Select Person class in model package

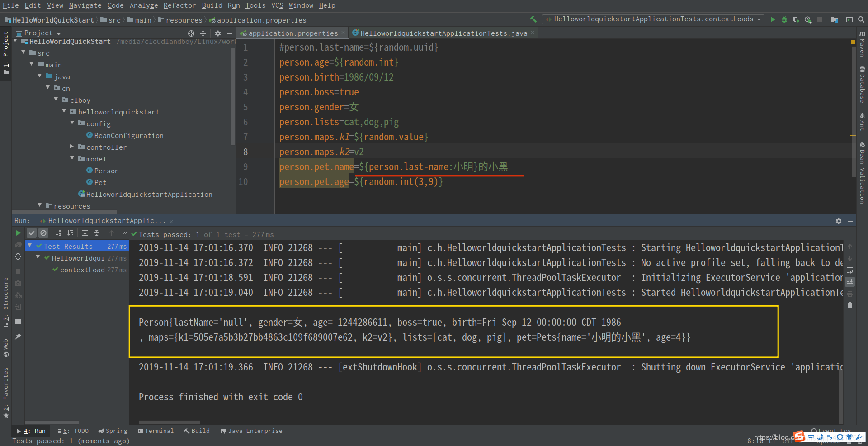[x=103, y=171]
